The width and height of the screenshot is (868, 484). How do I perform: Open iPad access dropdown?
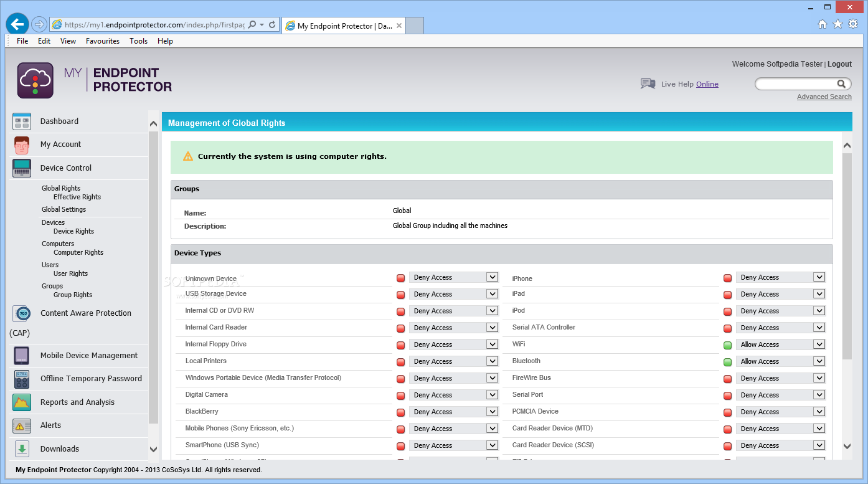pyautogui.click(x=780, y=294)
